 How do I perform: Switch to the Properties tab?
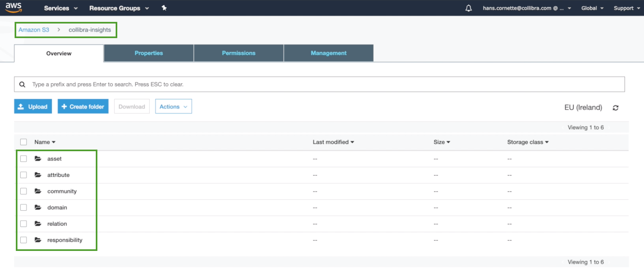tap(149, 53)
